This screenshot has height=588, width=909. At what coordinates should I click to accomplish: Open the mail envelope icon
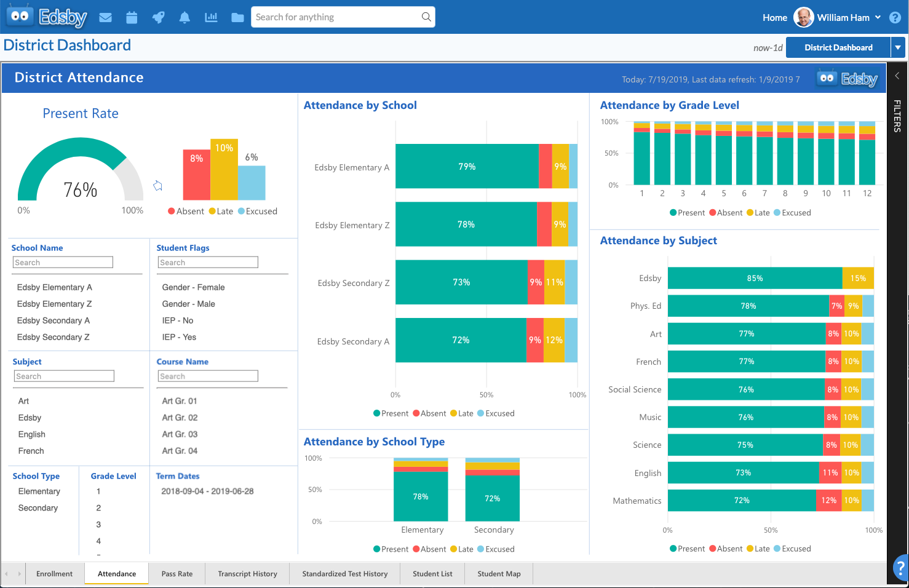(x=106, y=18)
